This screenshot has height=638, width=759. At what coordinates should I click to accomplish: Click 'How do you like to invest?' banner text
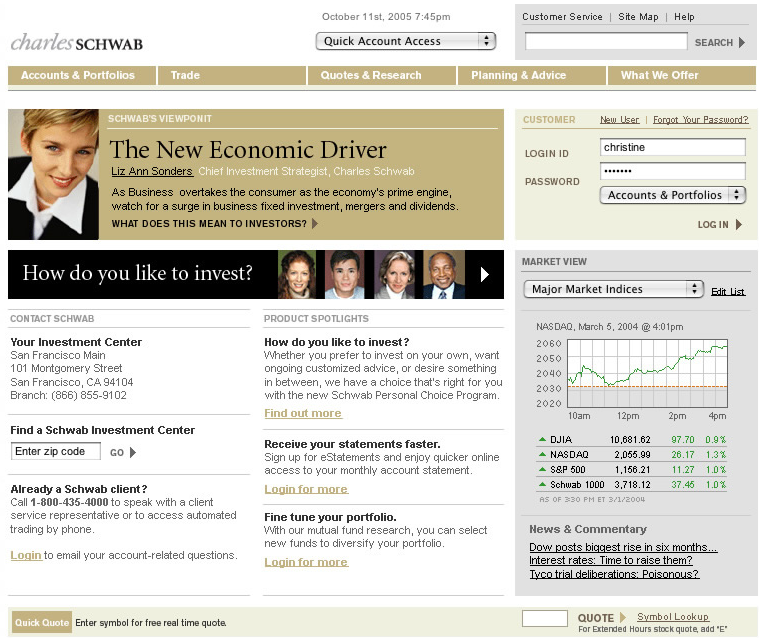(x=137, y=273)
